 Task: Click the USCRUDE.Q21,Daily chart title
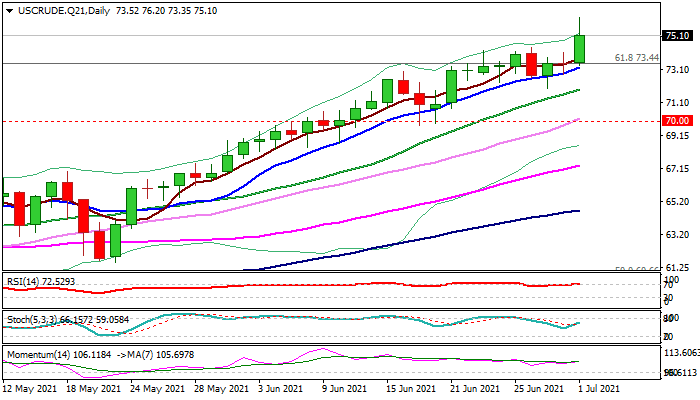coord(64,11)
